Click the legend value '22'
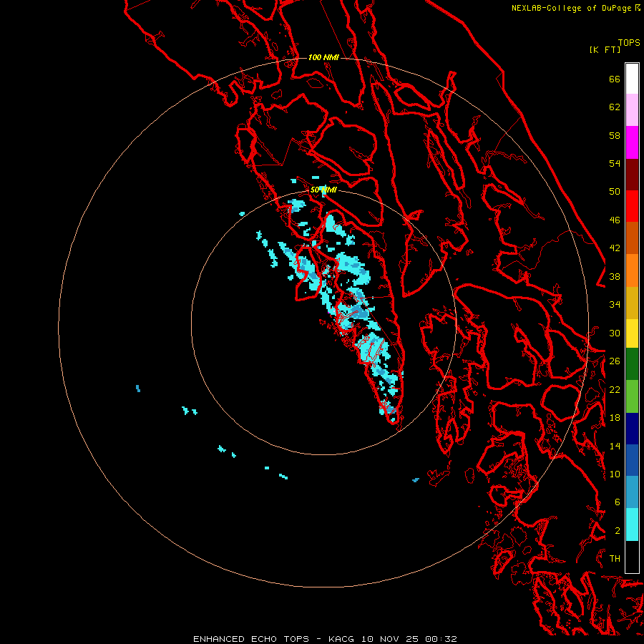The image size is (644, 644). pos(615,389)
